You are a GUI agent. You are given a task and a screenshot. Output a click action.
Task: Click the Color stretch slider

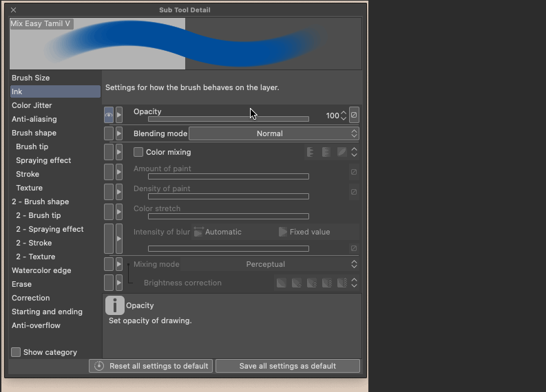tap(229, 217)
